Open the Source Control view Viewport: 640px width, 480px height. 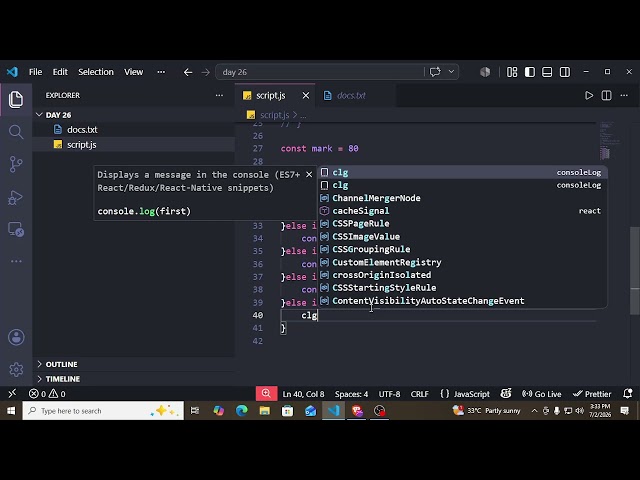pos(16,164)
